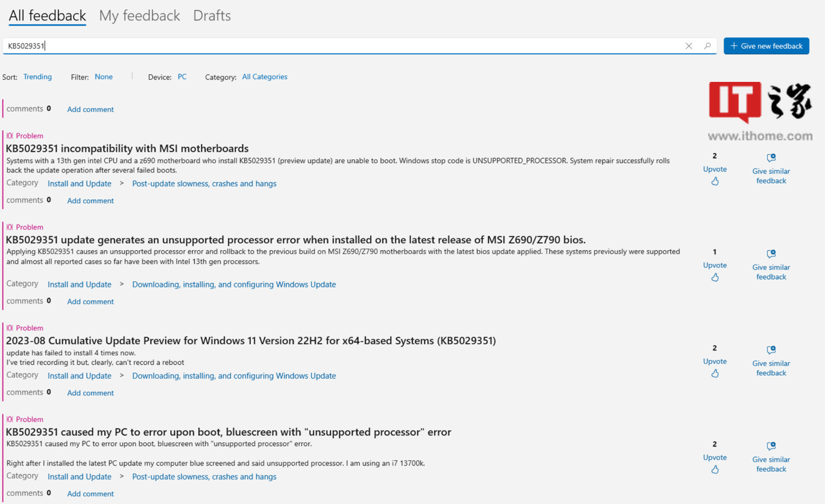
Task: Click thumbs-up icon for bluescreen unsupported processor feedback
Action: (x=715, y=470)
